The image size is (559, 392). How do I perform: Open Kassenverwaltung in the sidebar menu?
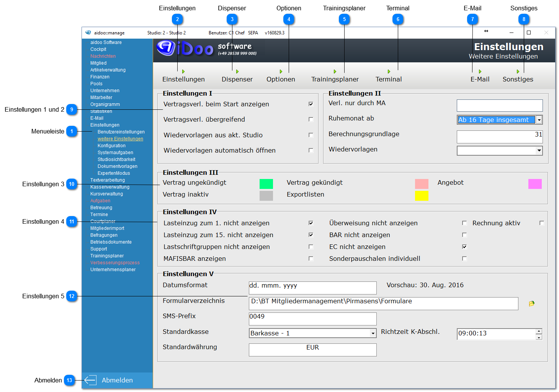point(110,187)
